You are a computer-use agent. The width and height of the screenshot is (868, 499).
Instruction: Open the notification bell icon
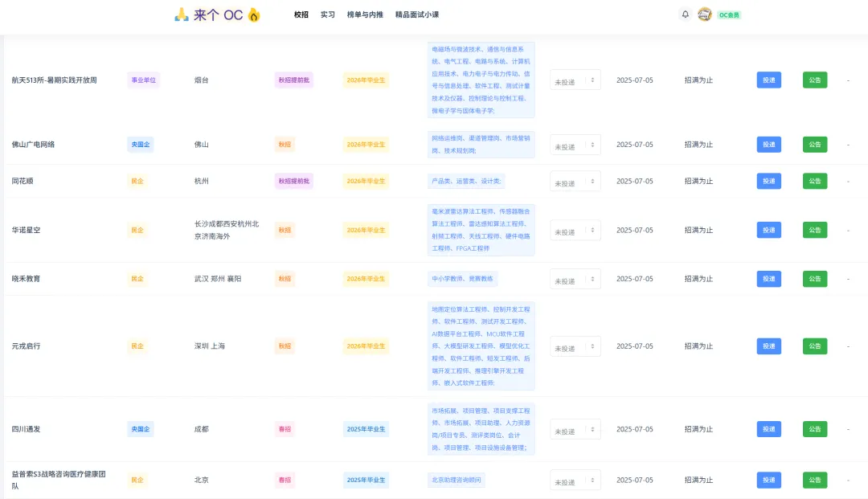686,14
